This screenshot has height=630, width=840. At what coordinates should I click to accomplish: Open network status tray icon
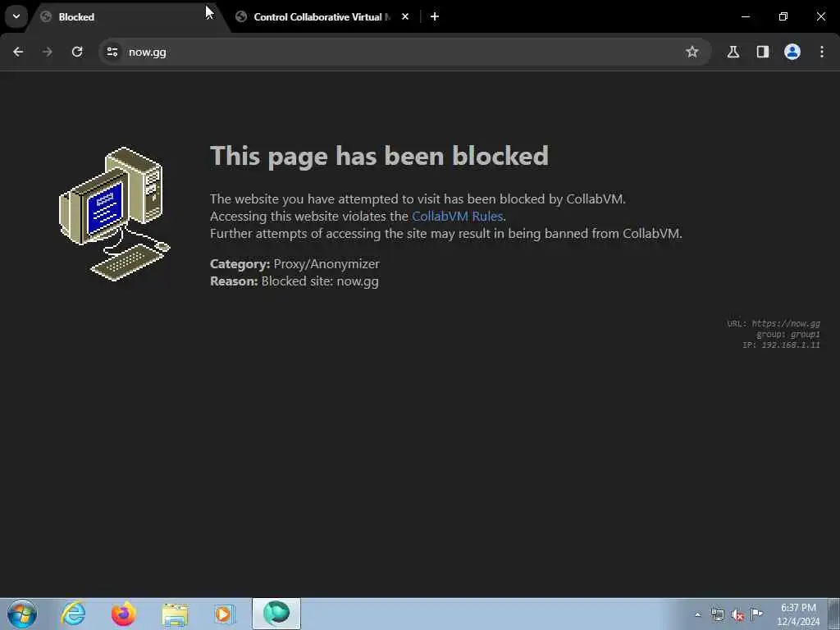point(717,614)
